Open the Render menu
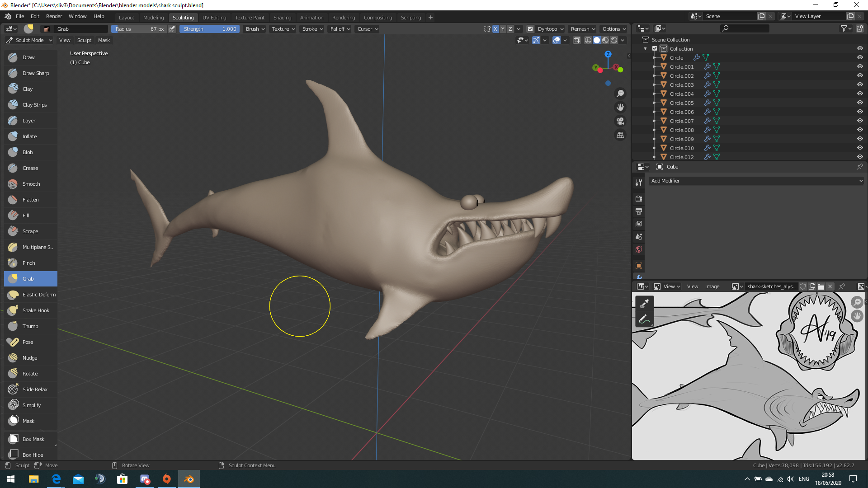Image resolution: width=868 pixels, height=488 pixels. [x=54, y=16]
